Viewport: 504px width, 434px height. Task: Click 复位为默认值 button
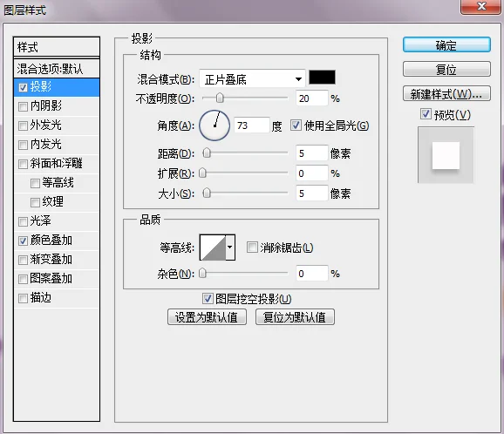pyautogui.click(x=295, y=317)
